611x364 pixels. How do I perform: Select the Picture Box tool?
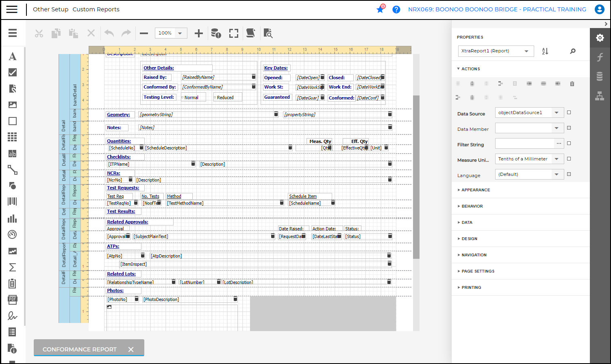[13, 105]
